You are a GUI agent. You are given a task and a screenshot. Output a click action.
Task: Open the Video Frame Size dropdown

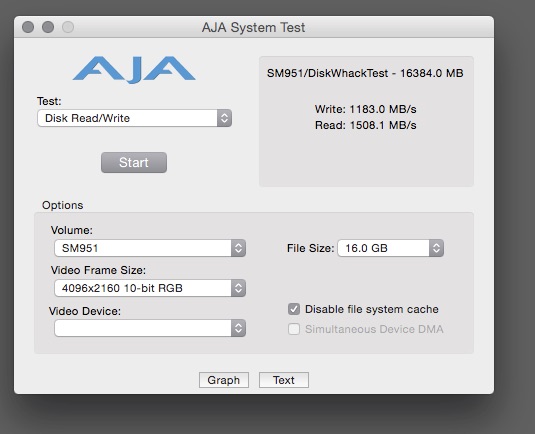(150, 288)
